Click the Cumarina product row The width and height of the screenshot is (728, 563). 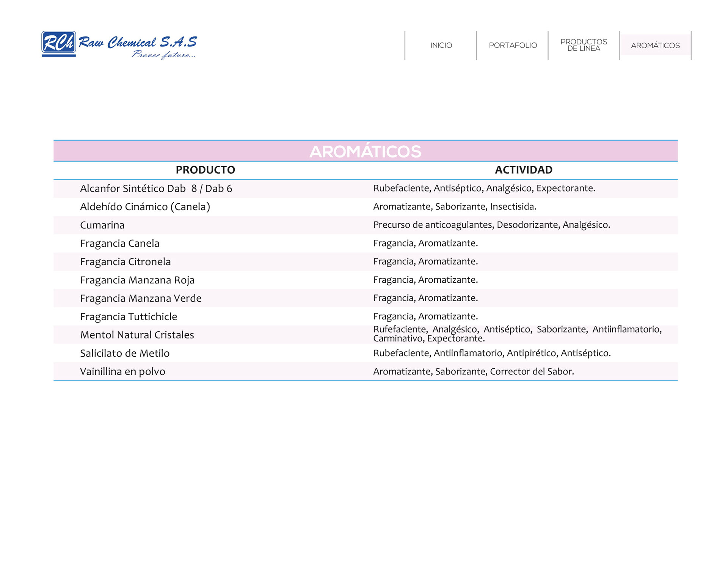click(102, 225)
